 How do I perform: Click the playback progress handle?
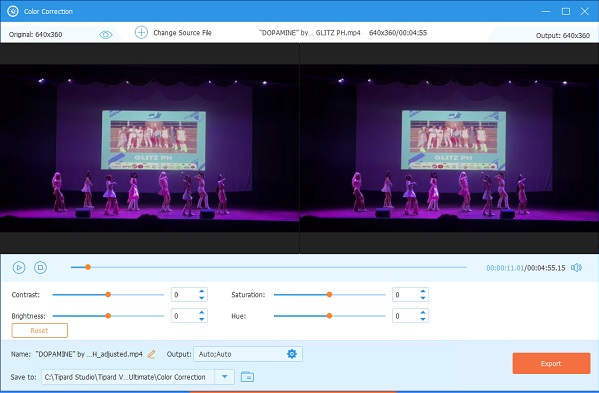[x=88, y=267]
